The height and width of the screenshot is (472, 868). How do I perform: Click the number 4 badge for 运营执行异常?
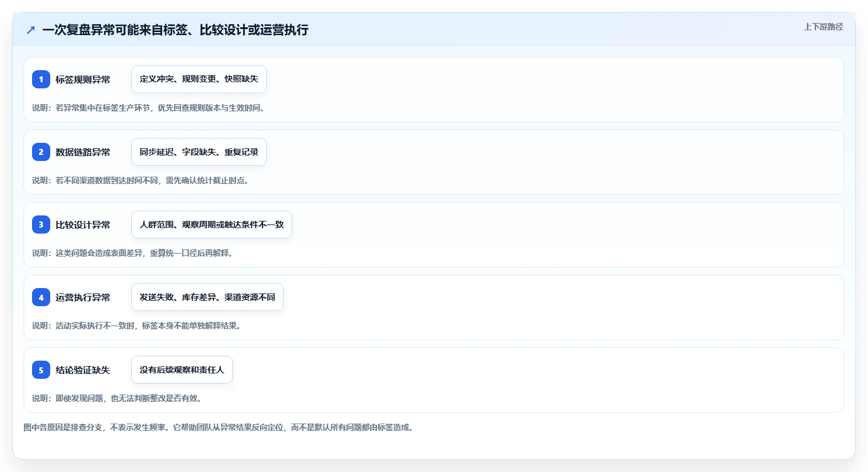(41, 297)
